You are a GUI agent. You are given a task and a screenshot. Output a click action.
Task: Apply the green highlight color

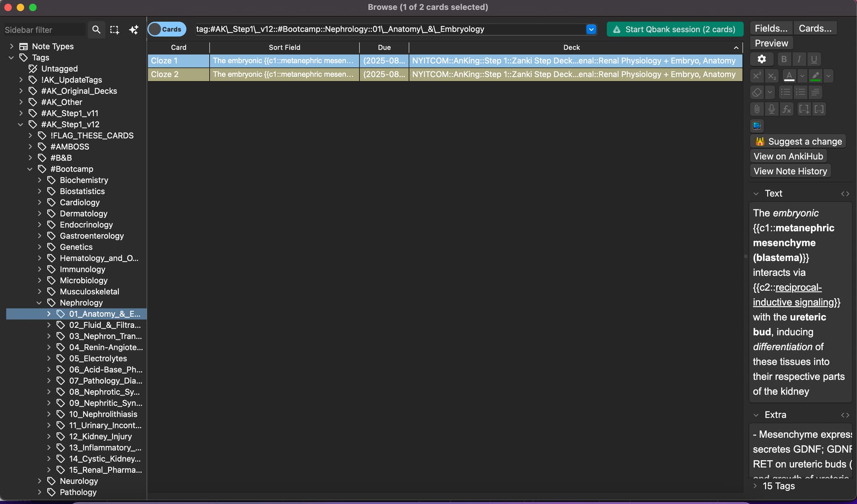(x=815, y=76)
